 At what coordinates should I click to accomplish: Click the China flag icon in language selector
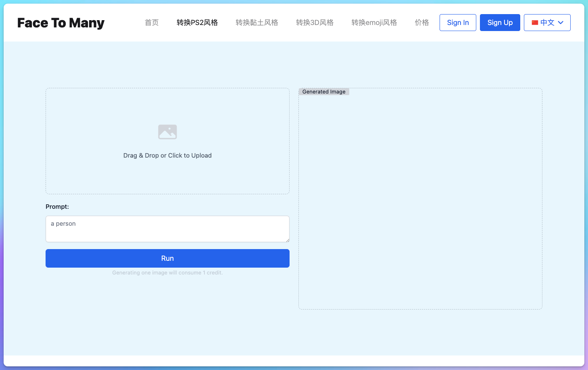pyautogui.click(x=535, y=23)
